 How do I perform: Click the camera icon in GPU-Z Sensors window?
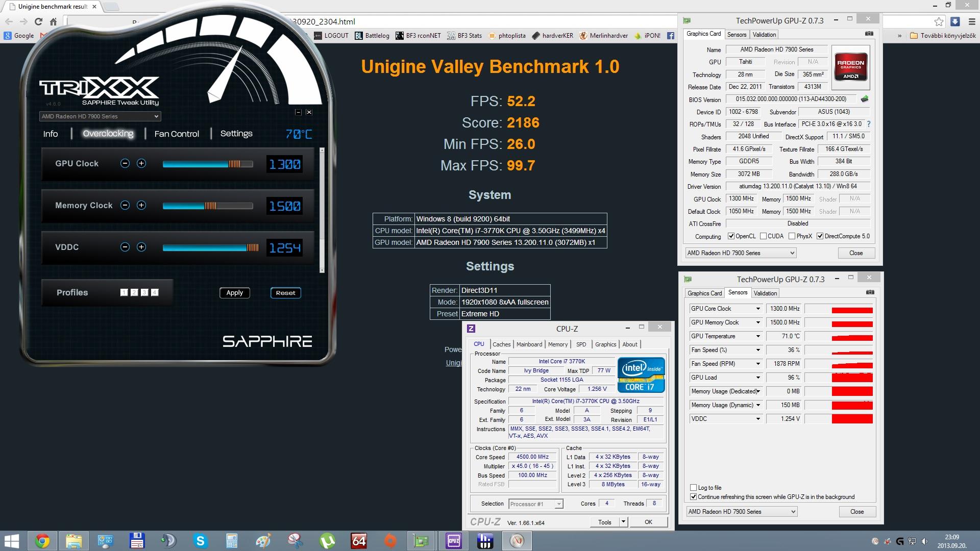pyautogui.click(x=870, y=292)
